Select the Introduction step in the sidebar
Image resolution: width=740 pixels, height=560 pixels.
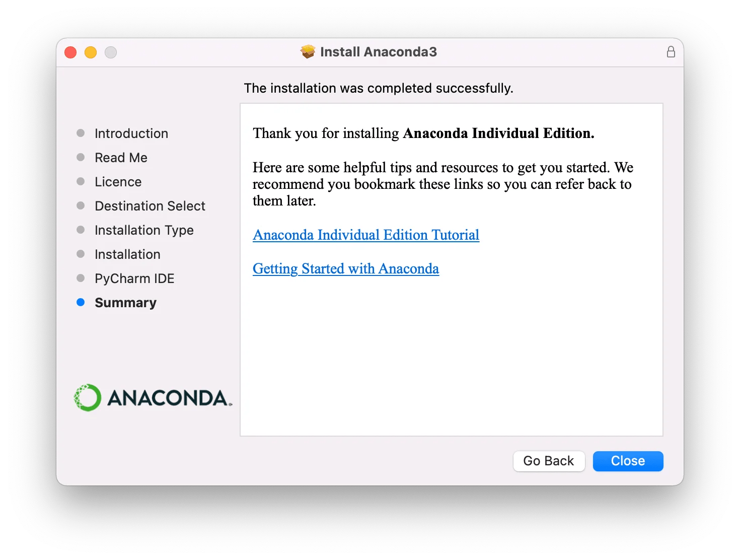(131, 133)
